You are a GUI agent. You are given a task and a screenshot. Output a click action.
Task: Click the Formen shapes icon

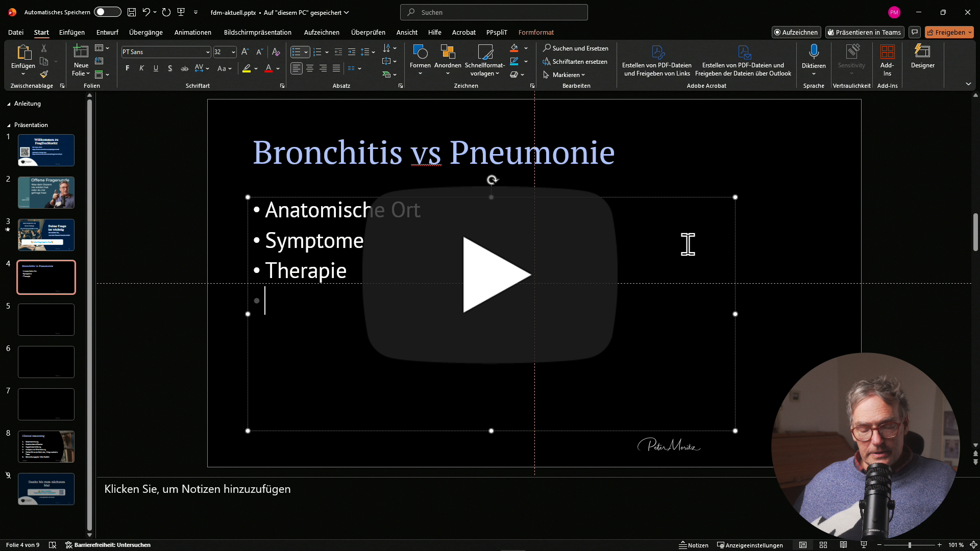click(420, 52)
